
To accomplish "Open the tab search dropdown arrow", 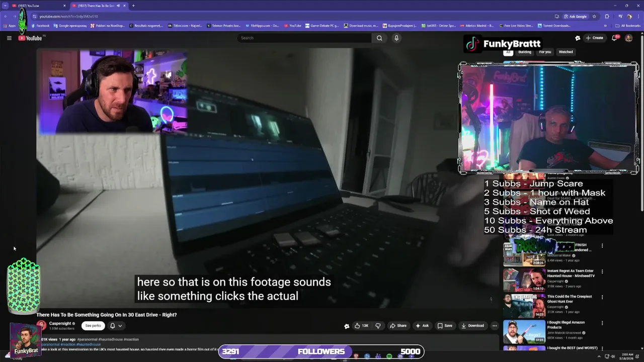I will point(6,6).
